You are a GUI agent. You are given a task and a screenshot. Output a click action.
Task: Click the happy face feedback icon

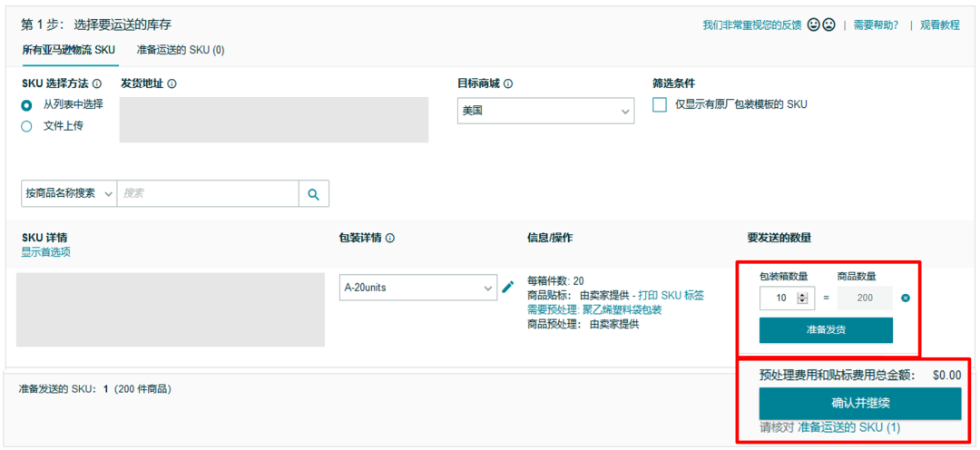[814, 25]
